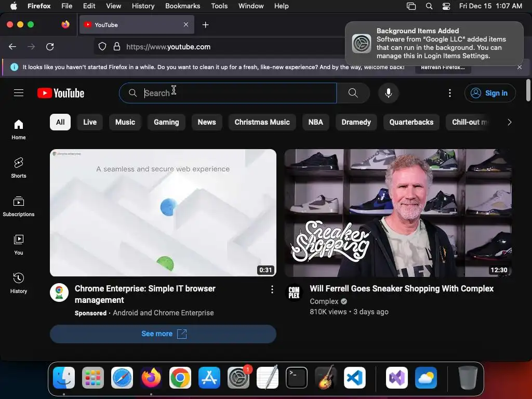Screen dimensions: 532x399
Task: Click the Chrome Enterprise channel avatar
Action: pyautogui.click(x=59, y=292)
